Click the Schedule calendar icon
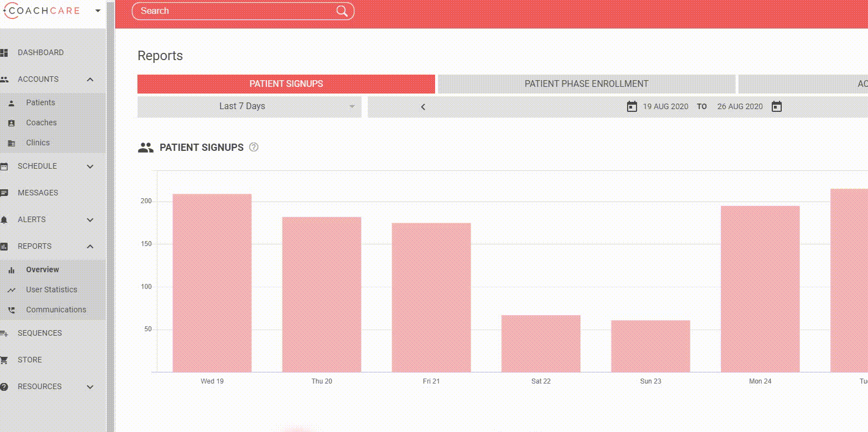The height and width of the screenshot is (432, 868). [x=4, y=166]
